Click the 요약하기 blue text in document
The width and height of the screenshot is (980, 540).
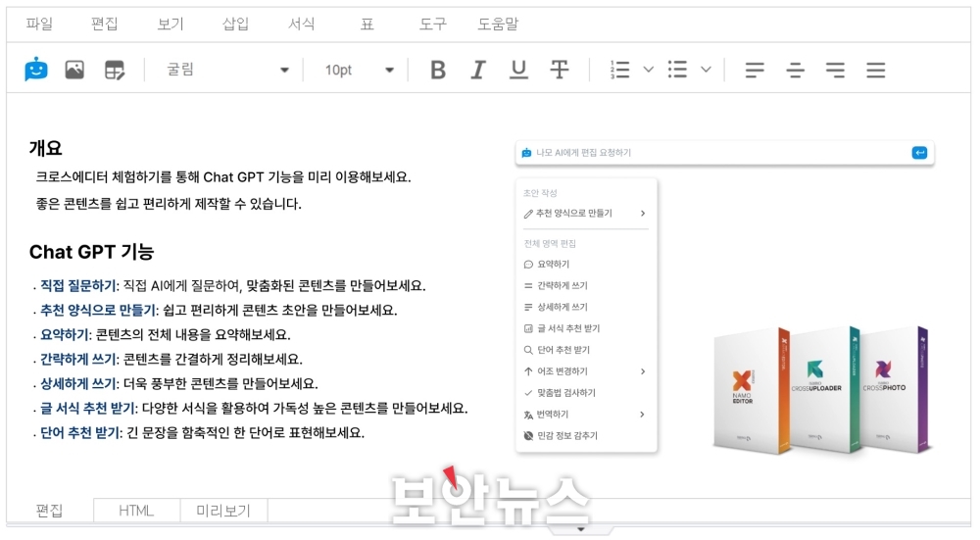[65, 334]
